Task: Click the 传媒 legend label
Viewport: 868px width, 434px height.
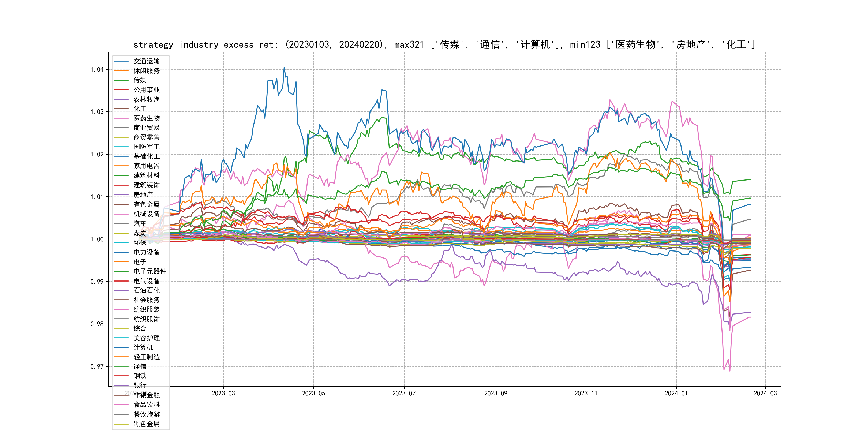Action: (140, 80)
